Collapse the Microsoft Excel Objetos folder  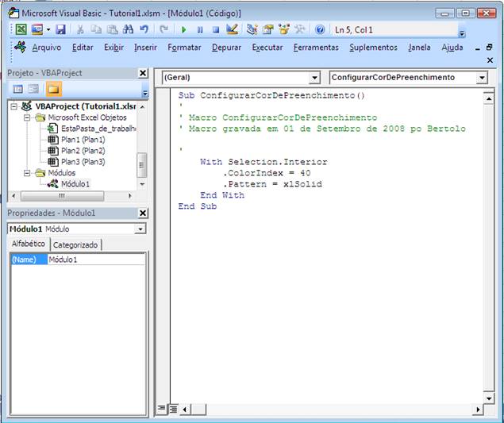(26, 117)
